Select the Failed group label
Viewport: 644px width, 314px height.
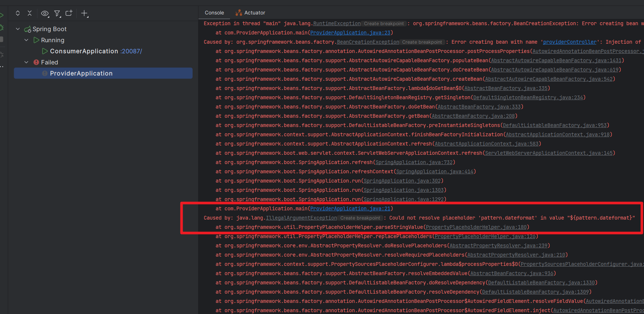pos(50,62)
